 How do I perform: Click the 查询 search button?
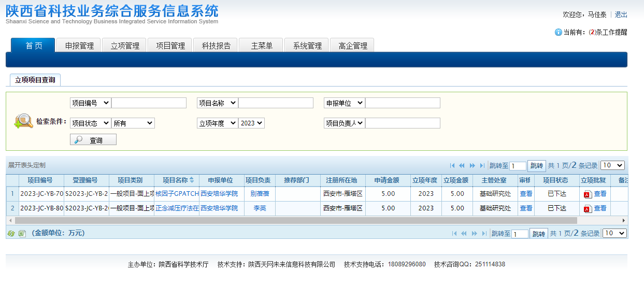click(x=93, y=140)
